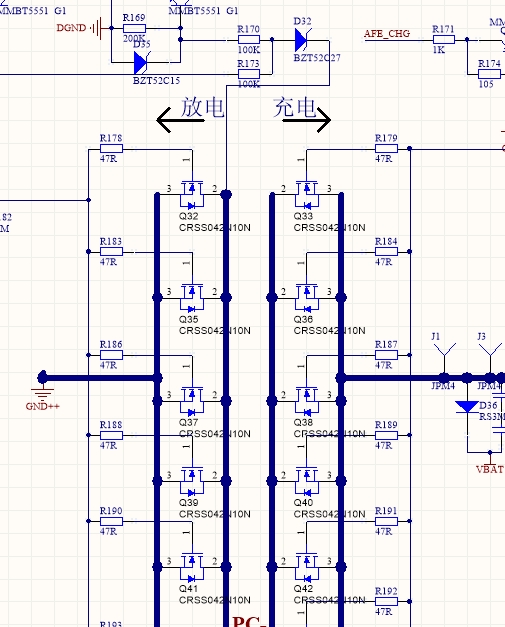
Task: Click the R184 resistor body
Action: (386, 252)
